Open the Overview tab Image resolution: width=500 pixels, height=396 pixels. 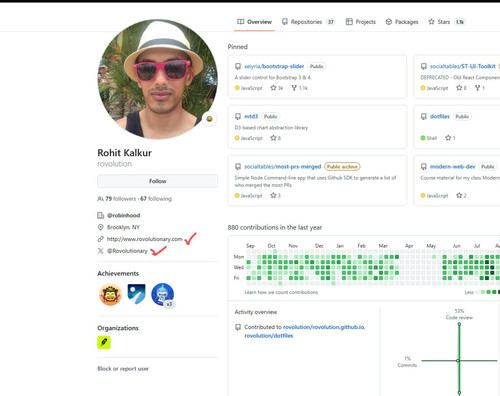point(254,22)
